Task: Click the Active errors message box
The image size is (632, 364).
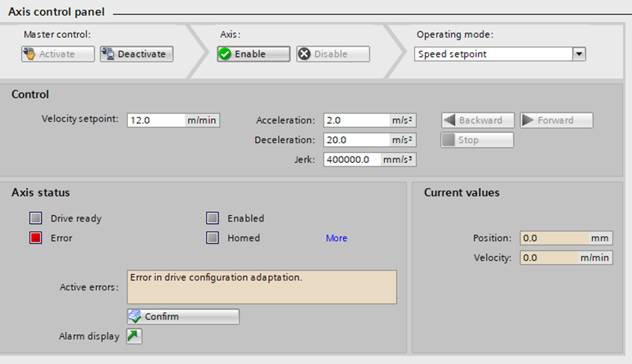Action: [262, 287]
